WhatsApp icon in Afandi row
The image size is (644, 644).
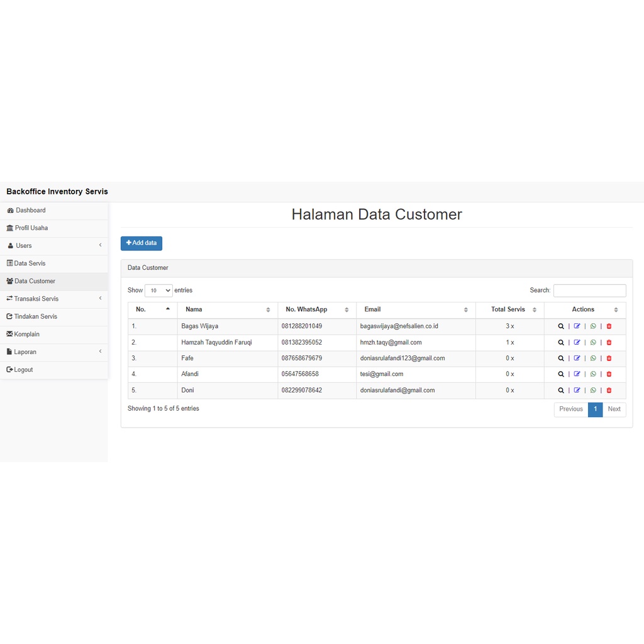coord(593,374)
